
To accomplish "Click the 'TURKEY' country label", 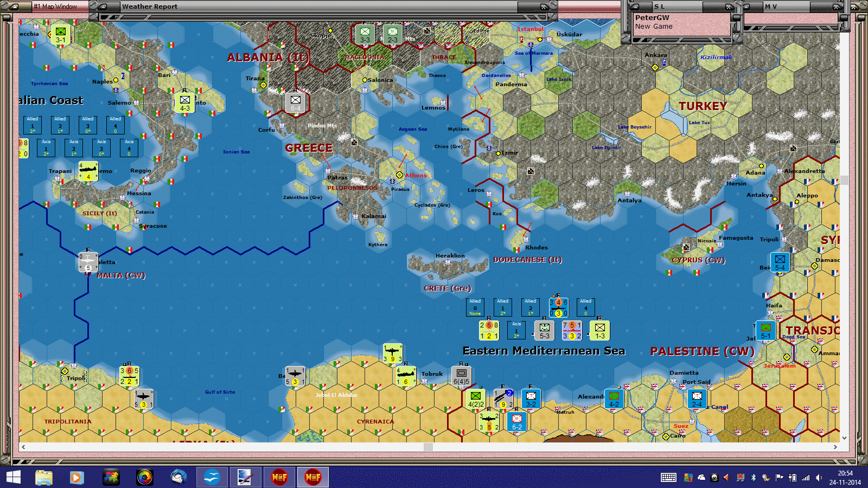I will 703,106.
